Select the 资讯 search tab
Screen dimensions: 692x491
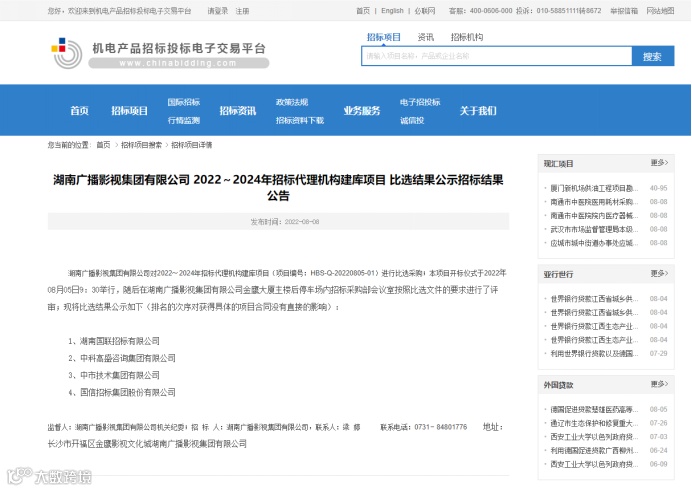[425, 37]
